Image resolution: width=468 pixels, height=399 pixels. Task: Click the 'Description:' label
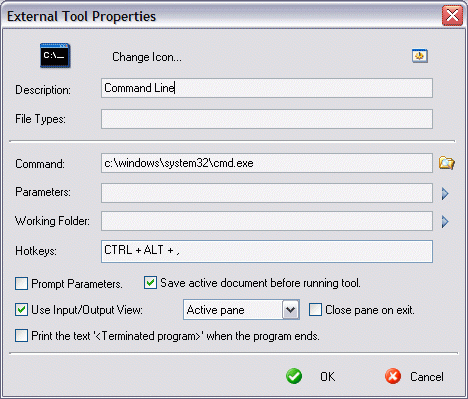[43, 90]
